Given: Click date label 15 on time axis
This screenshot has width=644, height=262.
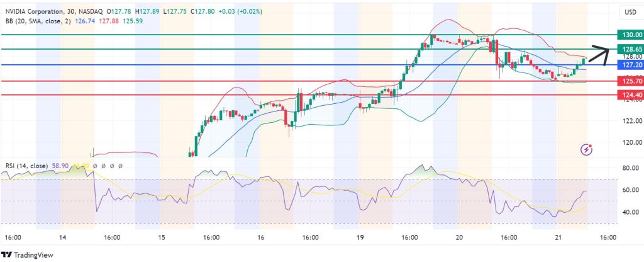Looking at the screenshot, I should click(x=162, y=237).
